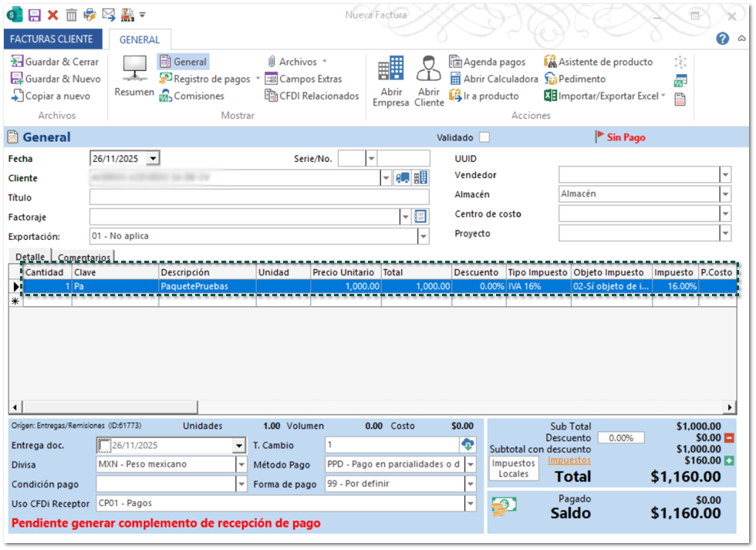Open CFDI Relacionados
Screen dimensions: 756x550
coord(312,96)
